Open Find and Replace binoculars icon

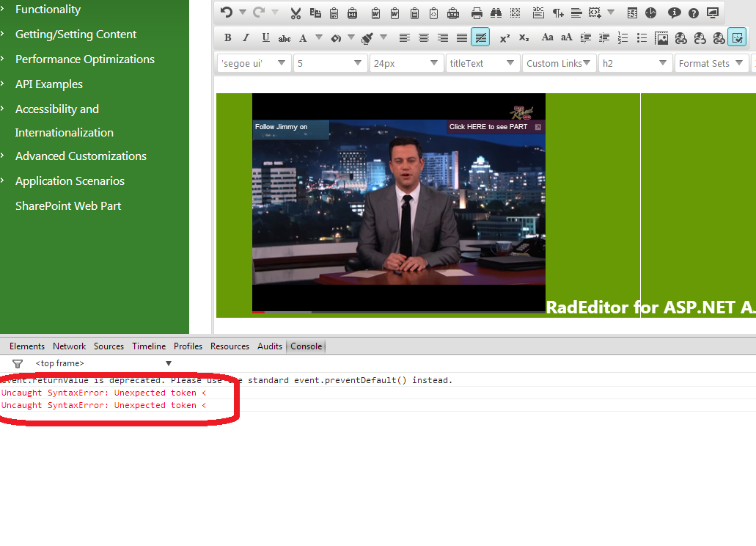click(x=496, y=12)
